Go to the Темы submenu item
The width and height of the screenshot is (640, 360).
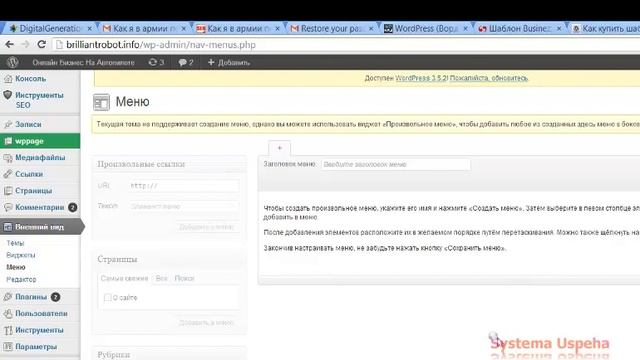tap(15, 243)
